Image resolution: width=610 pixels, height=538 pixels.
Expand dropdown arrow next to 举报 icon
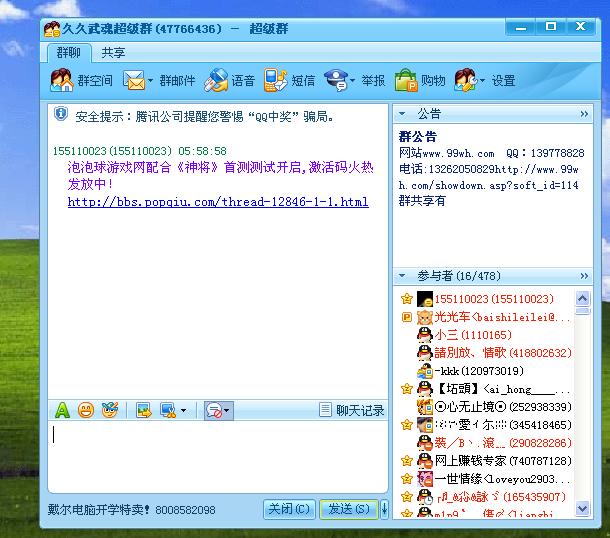(352, 81)
